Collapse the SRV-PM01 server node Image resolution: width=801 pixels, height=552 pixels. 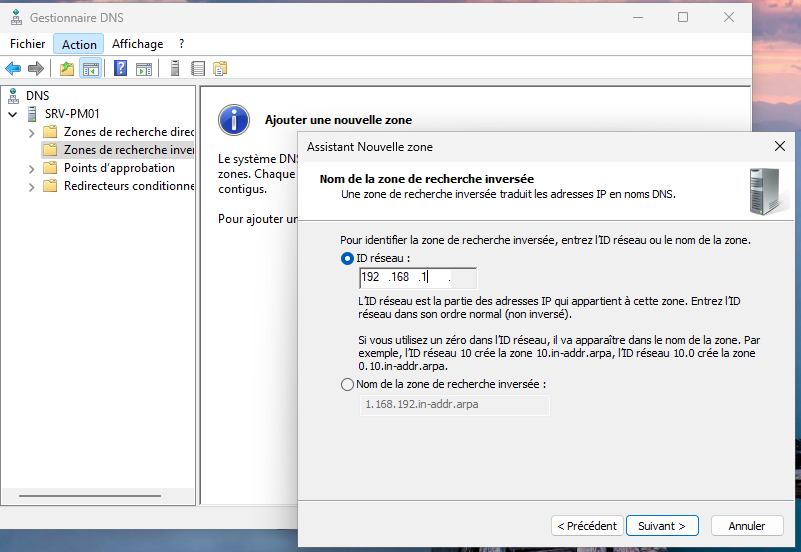point(12,114)
